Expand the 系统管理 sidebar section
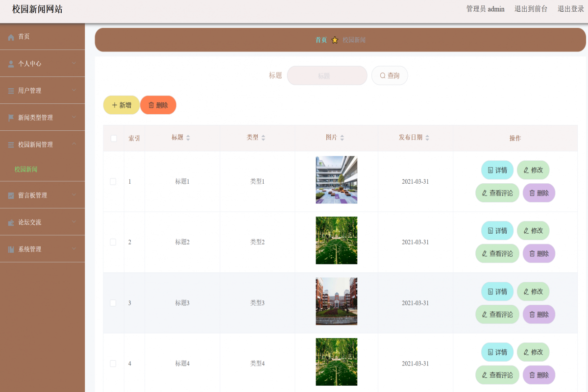This screenshot has height=392, width=588. [42, 249]
